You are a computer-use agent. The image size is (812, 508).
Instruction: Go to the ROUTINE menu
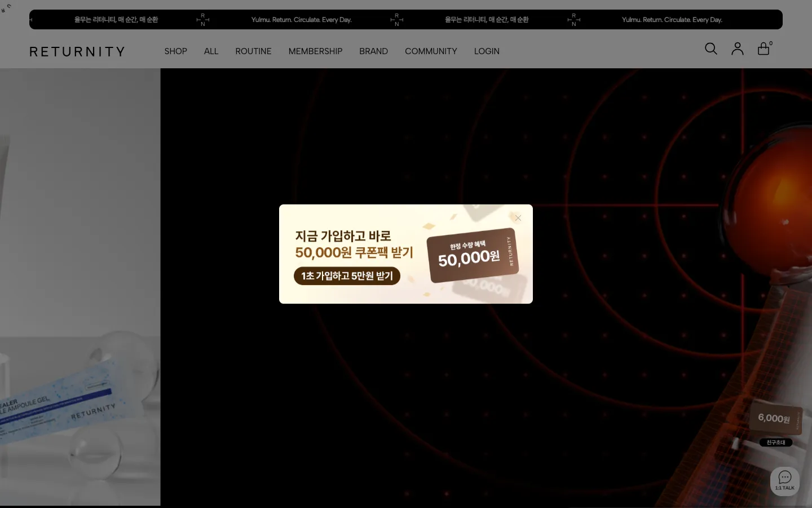253,51
